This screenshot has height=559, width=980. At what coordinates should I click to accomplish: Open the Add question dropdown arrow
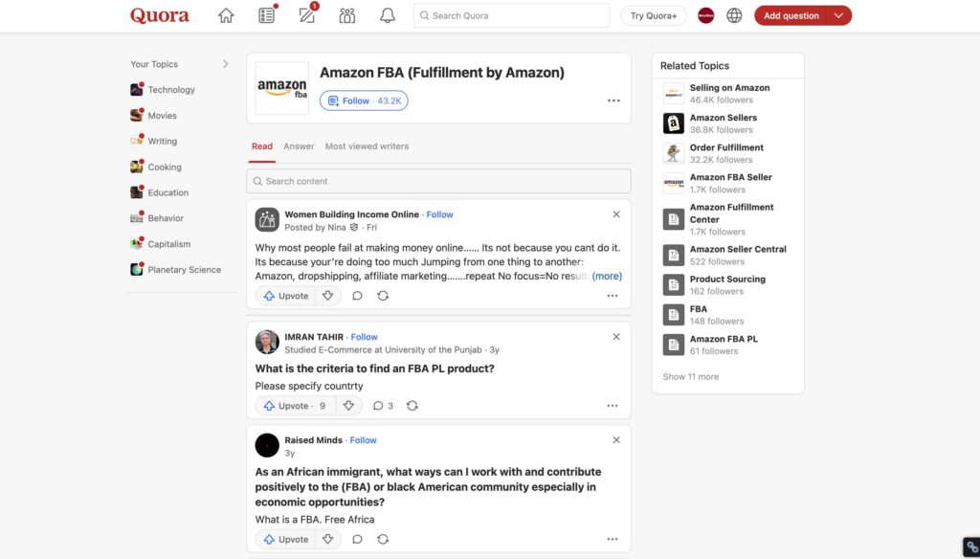click(x=839, y=15)
